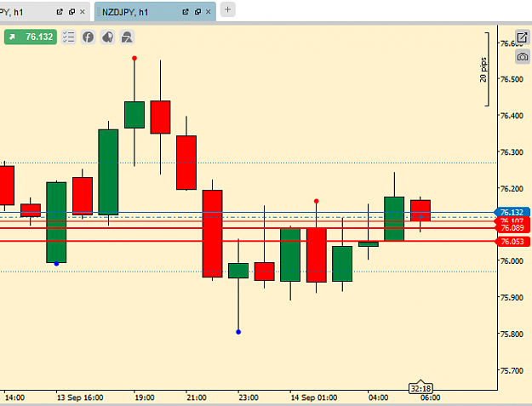Select the tall green 18:00 candle body
532x406 pixels.
pyautogui.click(x=108, y=172)
